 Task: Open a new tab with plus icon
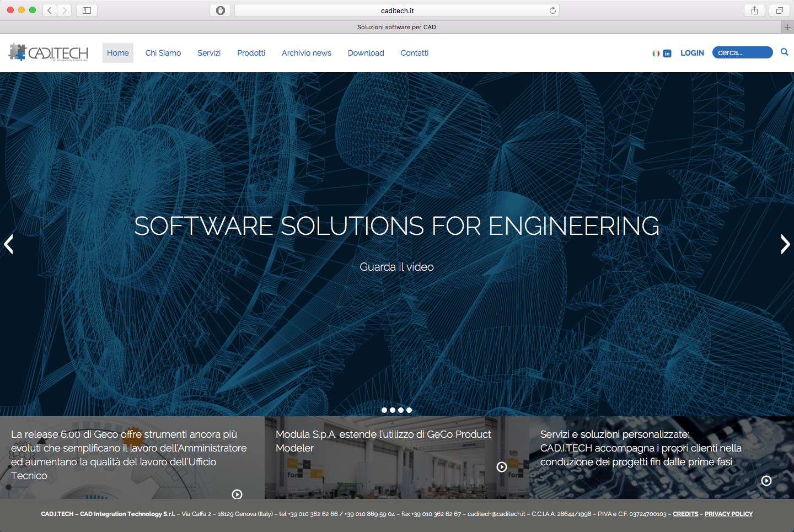click(787, 27)
